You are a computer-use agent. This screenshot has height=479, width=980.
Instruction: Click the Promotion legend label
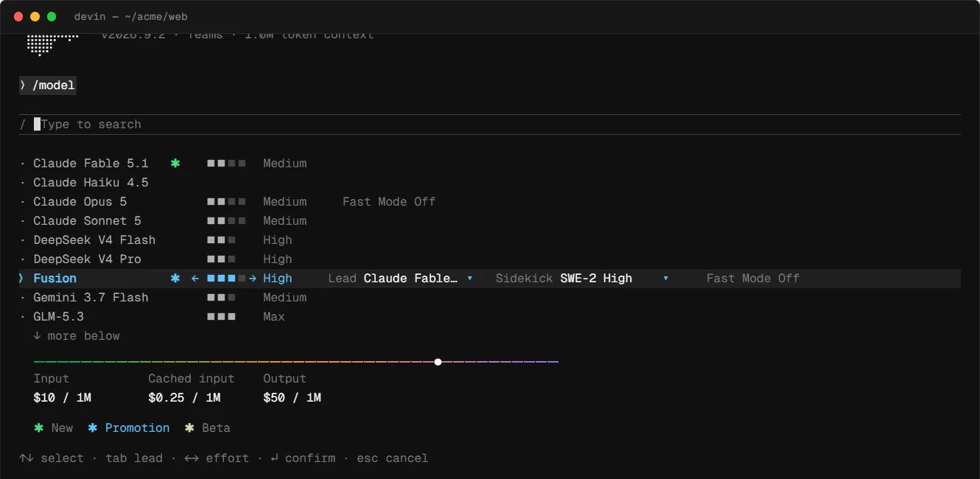point(137,427)
